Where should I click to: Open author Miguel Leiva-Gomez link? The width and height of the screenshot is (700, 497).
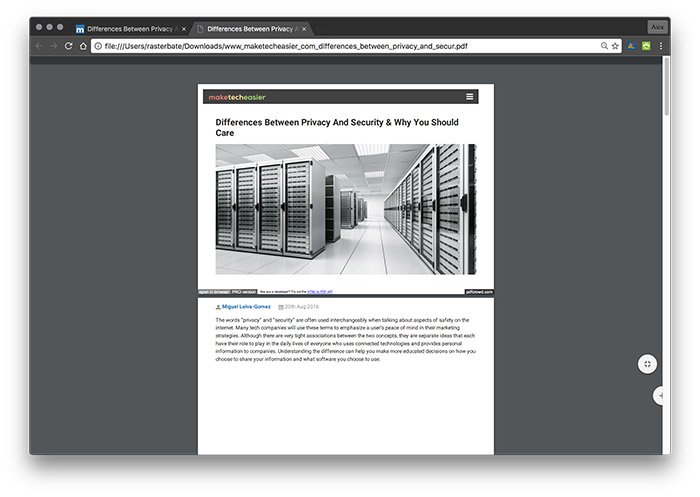click(246, 307)
